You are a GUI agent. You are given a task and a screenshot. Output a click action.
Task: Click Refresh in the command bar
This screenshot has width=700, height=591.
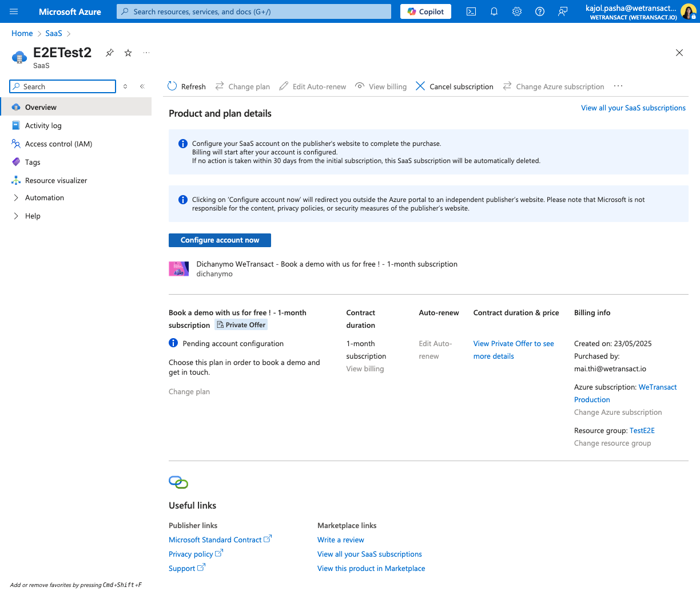coord(186,86)
